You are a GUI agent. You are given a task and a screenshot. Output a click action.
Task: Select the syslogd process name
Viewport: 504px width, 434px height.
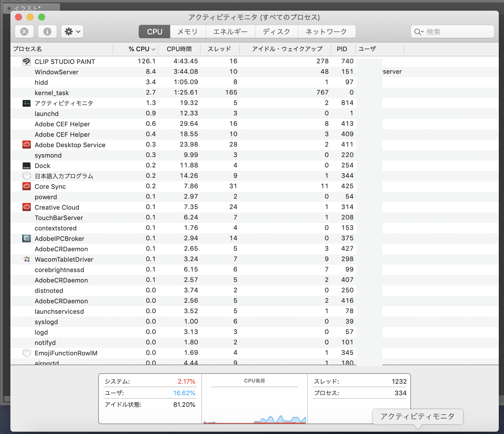tap(46, 322)
